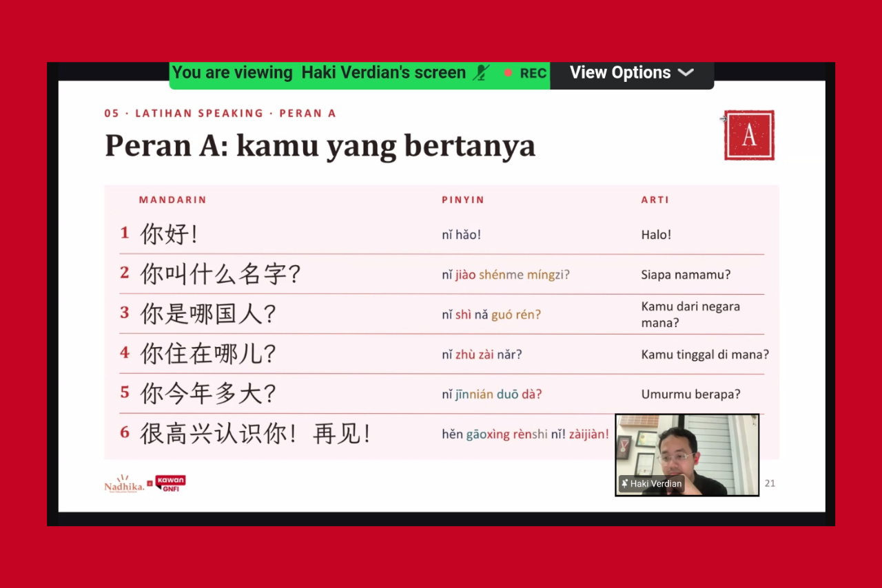Viewport: 882px width, 588px height.
Task: Click the Mandarin text '你好!'
Action: [x=170, y=234]
